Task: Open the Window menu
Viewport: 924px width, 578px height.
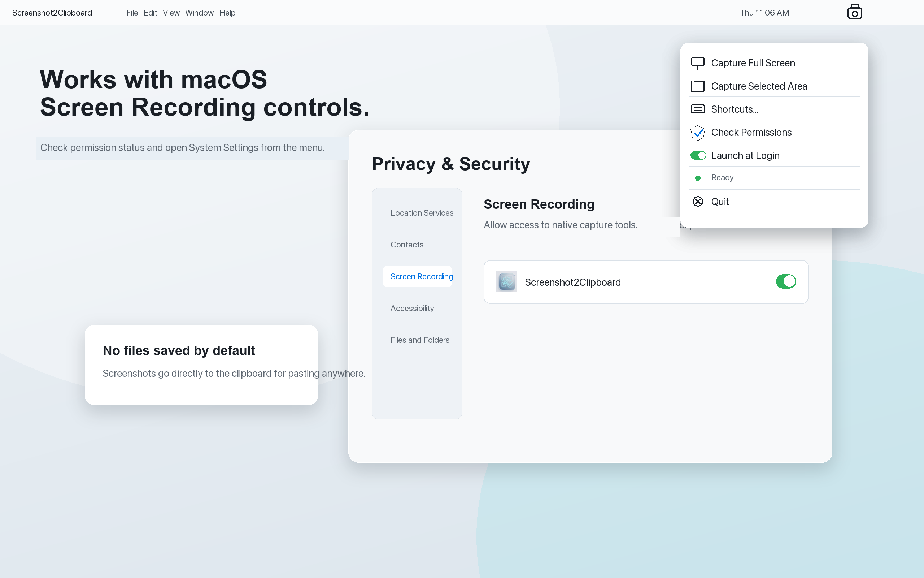Action: (199, 13)
